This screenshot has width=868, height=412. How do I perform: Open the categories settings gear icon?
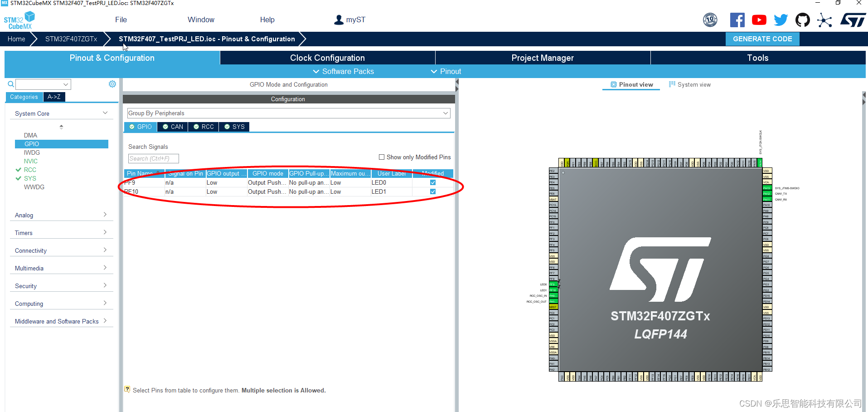pos(112,84)
